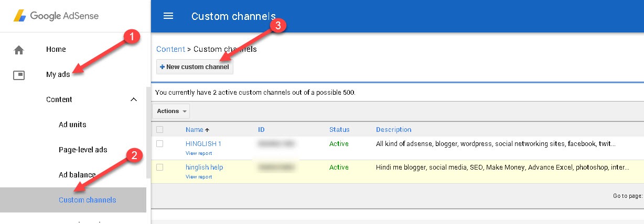Select Custom channels in sidebar
This screenshot has width=644, height=224.
(x=87, y=200)
